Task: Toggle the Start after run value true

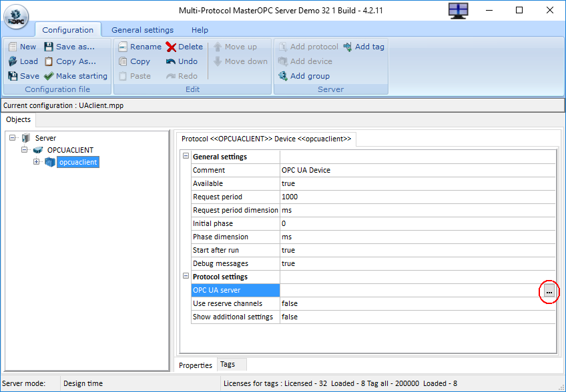Action: tap(418, 250)
